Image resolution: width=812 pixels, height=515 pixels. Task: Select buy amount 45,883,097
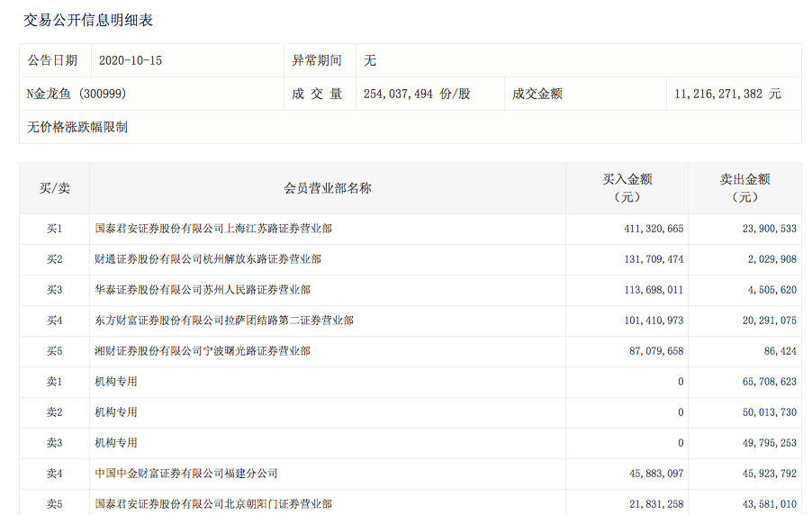tap(656, 473)
